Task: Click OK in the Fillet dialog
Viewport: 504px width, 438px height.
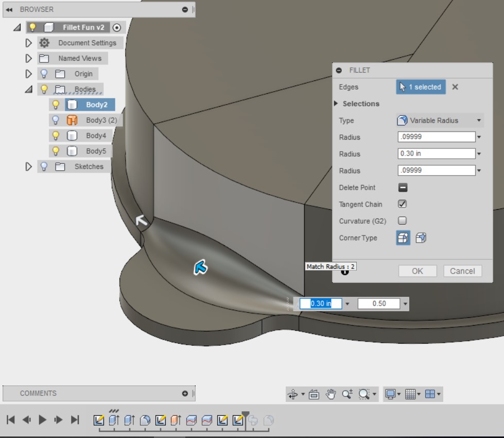Action: coord(417,271)
